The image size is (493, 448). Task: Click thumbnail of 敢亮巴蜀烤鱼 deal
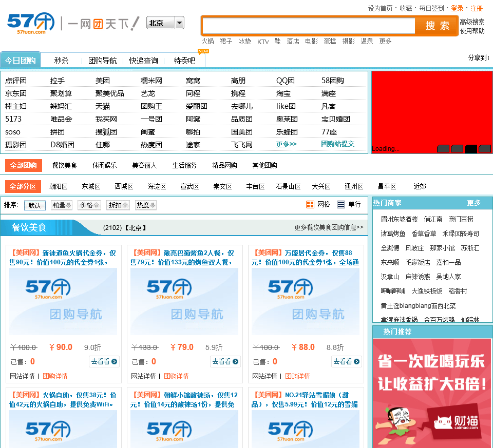[184, 302]
